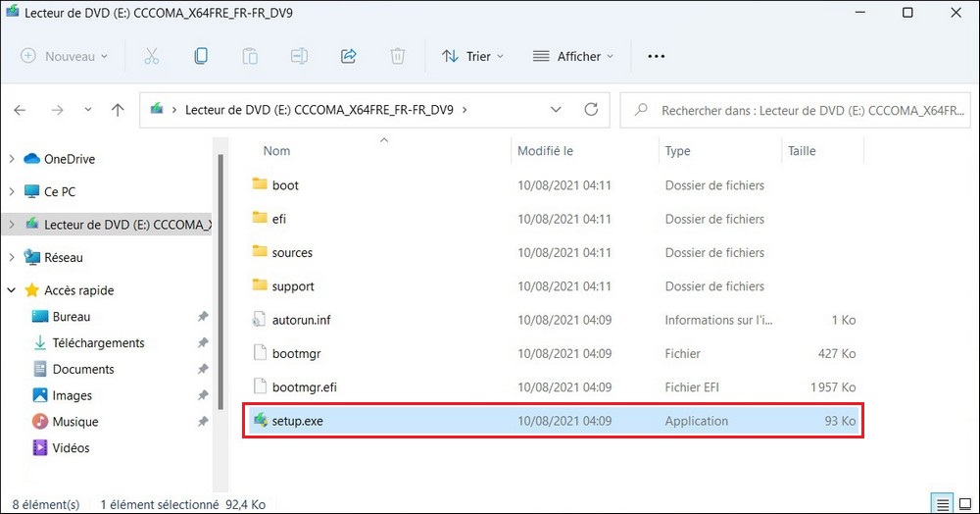Click the Copy icon in toolbar
The width and height of the screenshot is (980, 514).
click(201, 56)
